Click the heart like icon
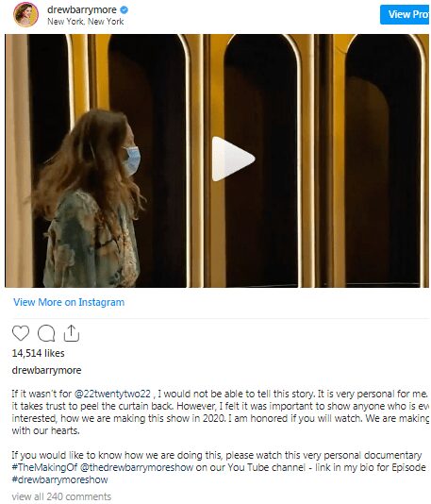 pos(21,333)
